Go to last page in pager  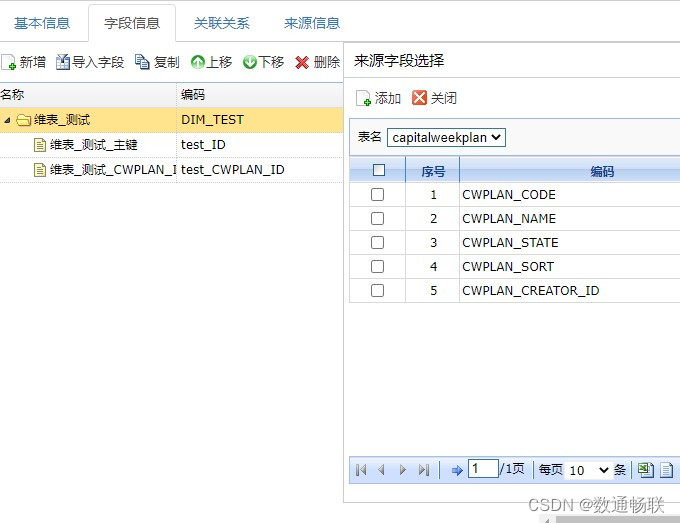424,470
